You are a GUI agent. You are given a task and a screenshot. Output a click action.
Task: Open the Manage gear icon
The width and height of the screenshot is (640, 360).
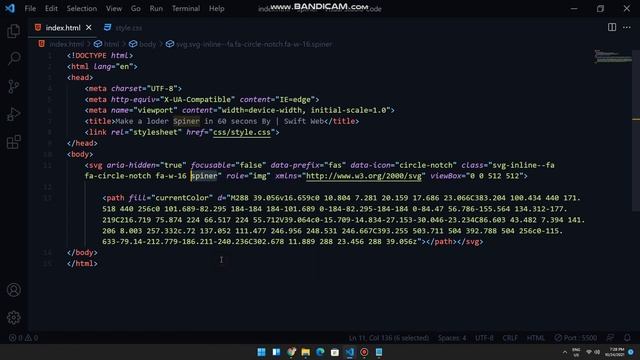pos(13,318)
